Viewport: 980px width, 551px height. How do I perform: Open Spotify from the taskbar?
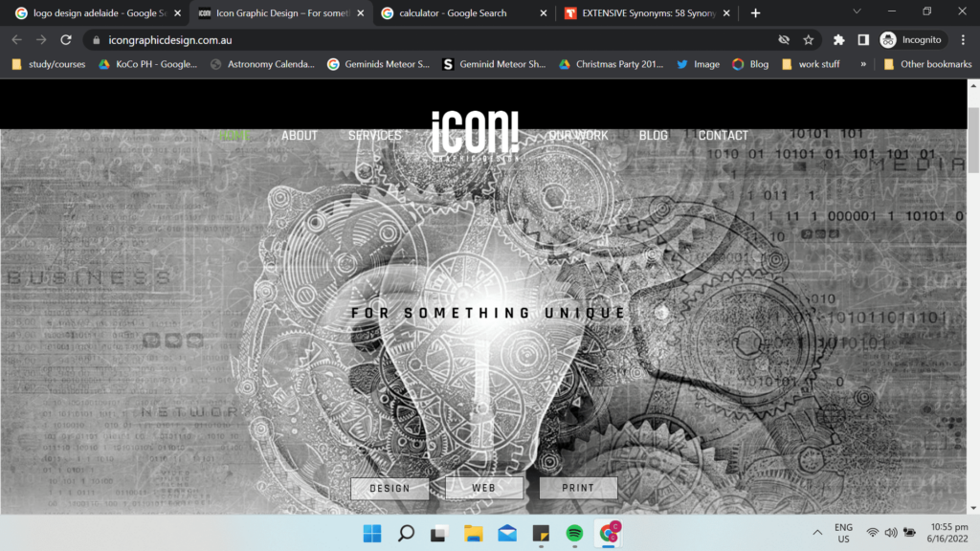(574, 534)
